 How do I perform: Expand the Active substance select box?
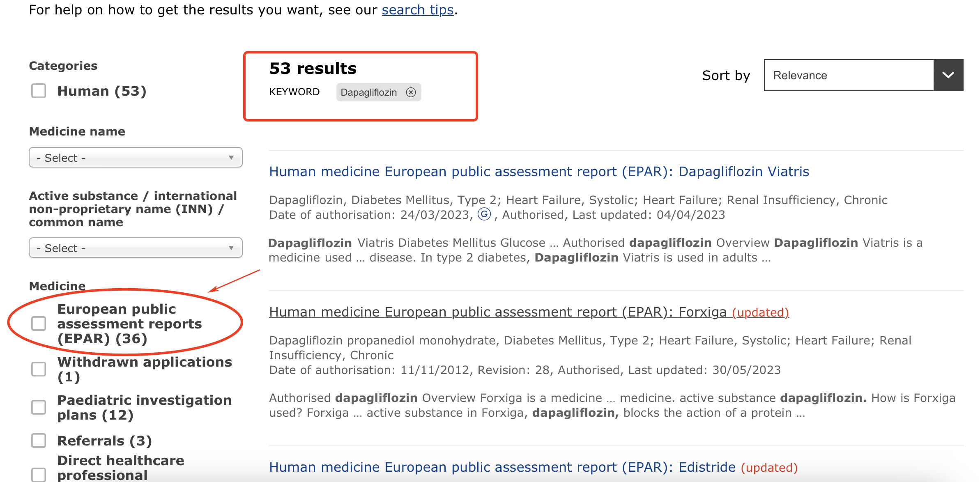[136, 248]
